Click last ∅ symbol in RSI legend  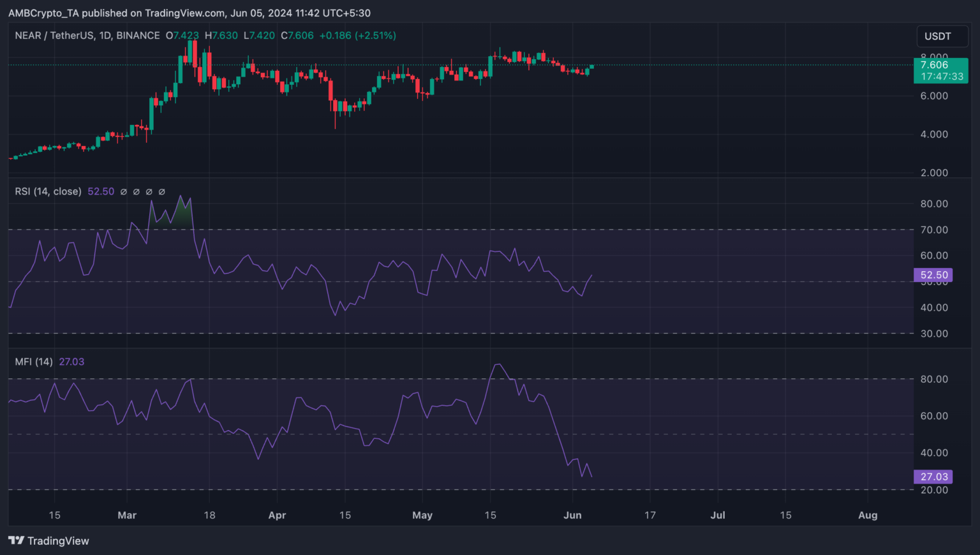tap(162, 191)
